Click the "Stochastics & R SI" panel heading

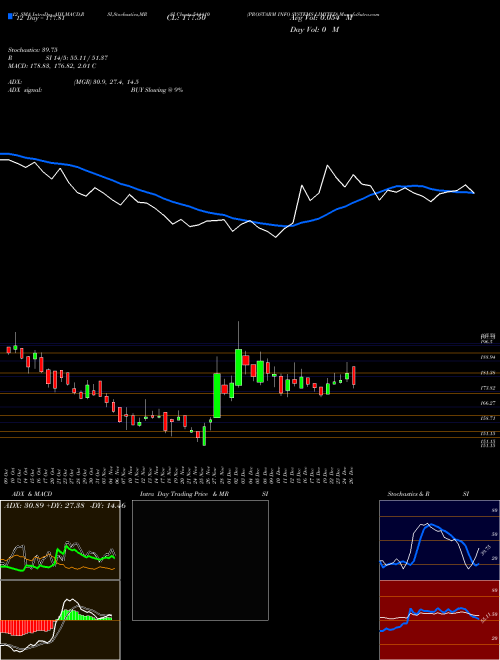coord(428,494)
